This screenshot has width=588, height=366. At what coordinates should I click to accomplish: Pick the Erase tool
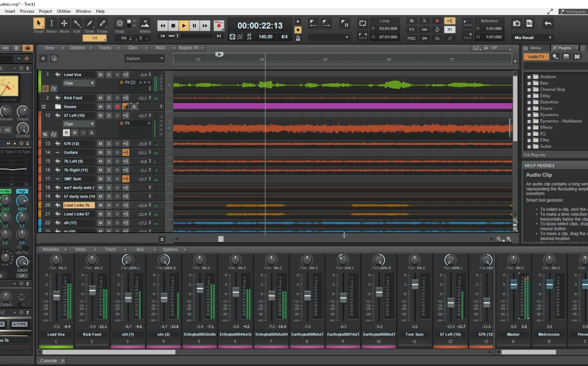pos(102,24)
